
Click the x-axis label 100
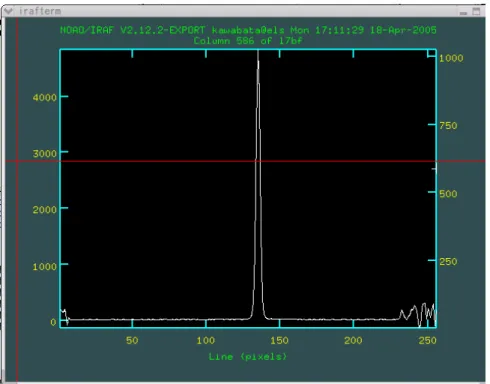pyautogui.click(x=206, y=340)
